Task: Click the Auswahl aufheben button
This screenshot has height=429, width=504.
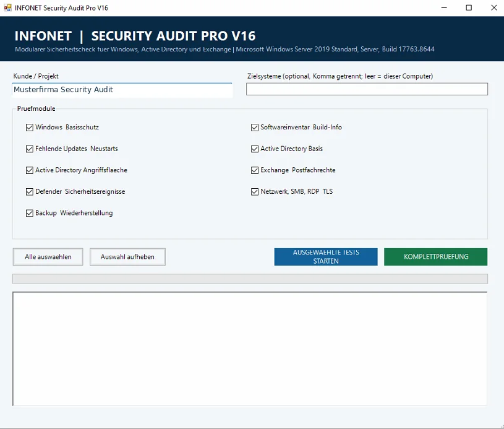Action: coord(127,257)
